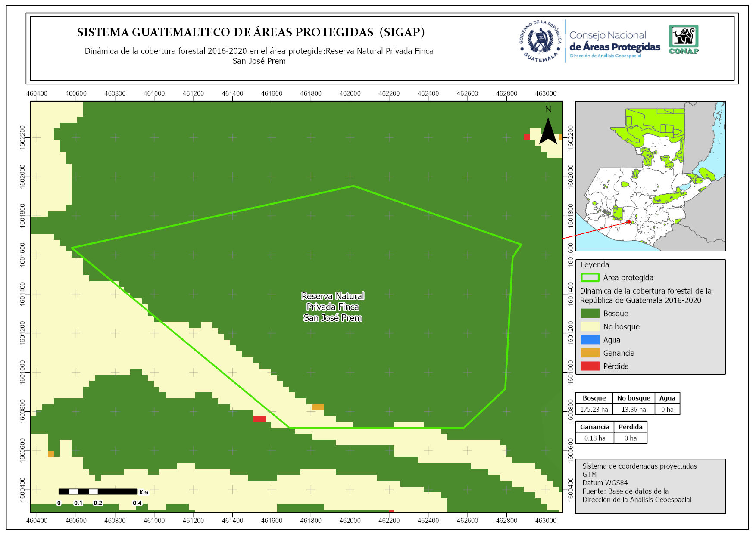The image size is (756, 534).
Task: Click the Gobierno de Guatemala coat of arms
Action: tap(540, 41)
